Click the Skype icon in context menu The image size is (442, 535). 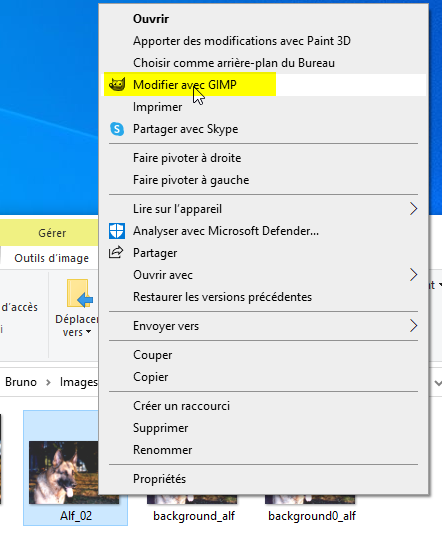[x=117, y=129]
